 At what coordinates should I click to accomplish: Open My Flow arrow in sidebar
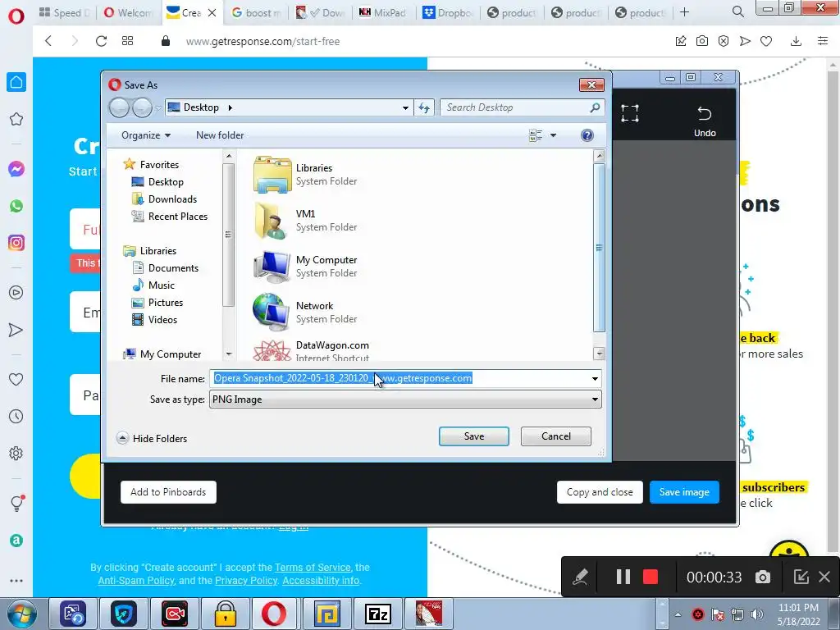[16, 330]
